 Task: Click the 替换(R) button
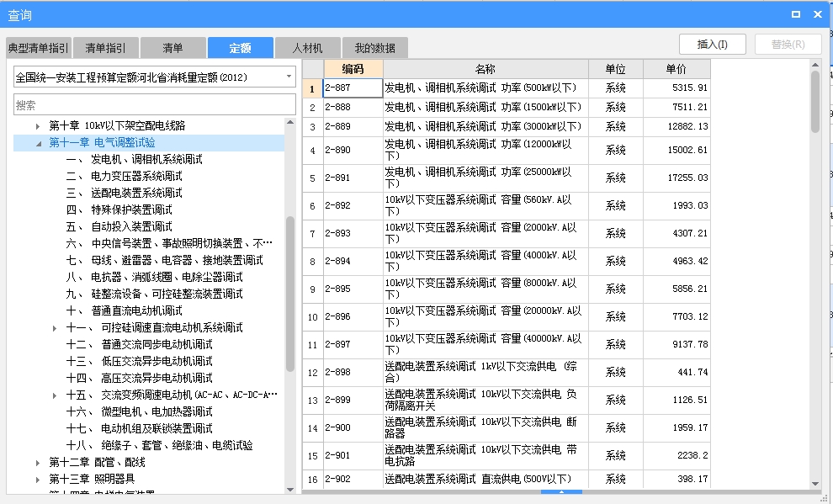click(788, 44)
